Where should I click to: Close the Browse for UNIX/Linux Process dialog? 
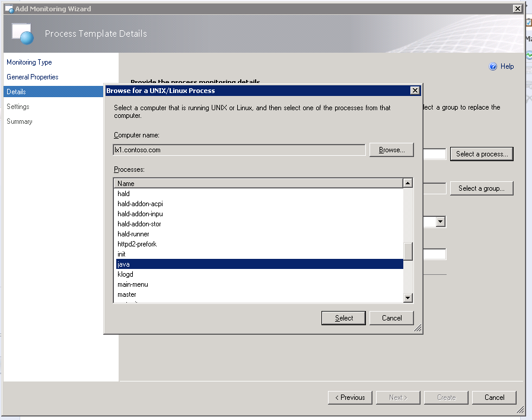coord(415,91)
